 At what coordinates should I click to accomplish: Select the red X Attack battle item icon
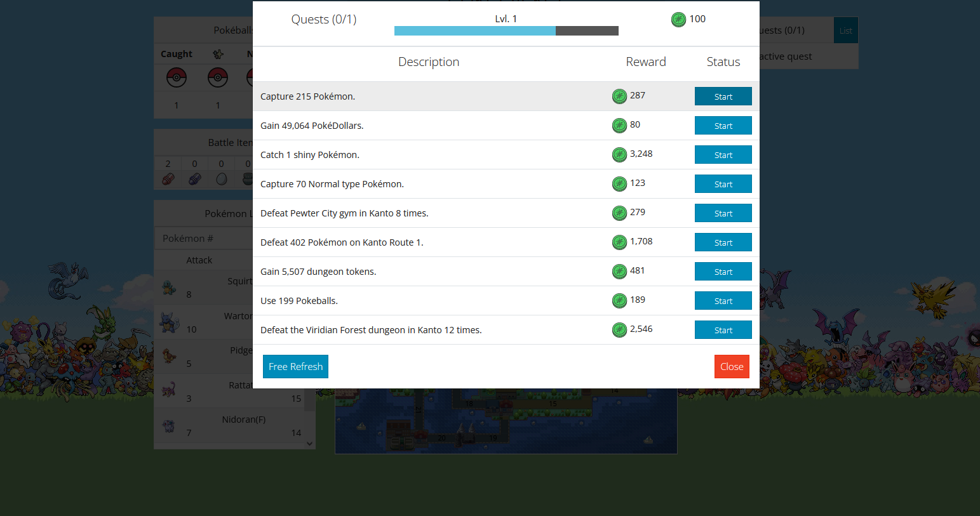168,178
